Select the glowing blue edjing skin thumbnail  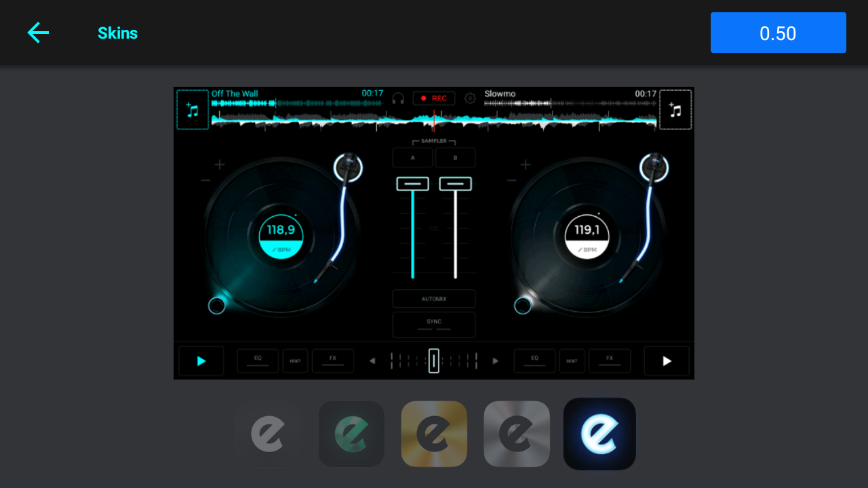pyautogui.click(x=599, y=434)
